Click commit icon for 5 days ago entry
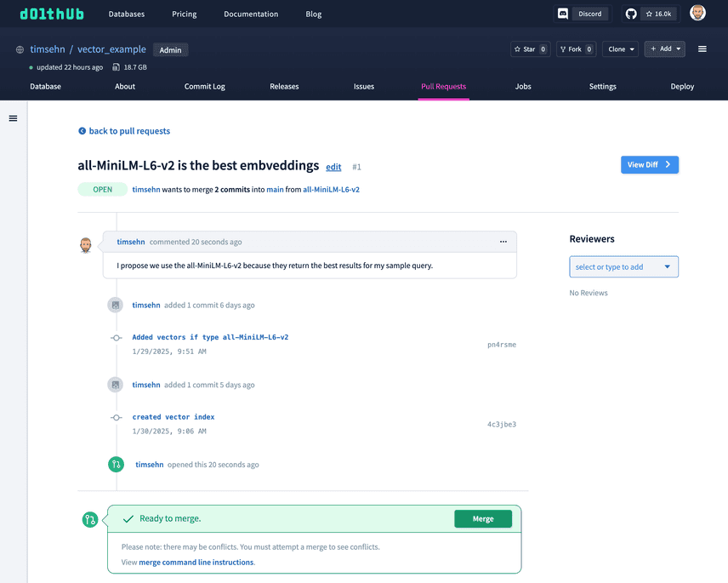The width and height of the screenshot is (728, 583). tap(115, 385)
